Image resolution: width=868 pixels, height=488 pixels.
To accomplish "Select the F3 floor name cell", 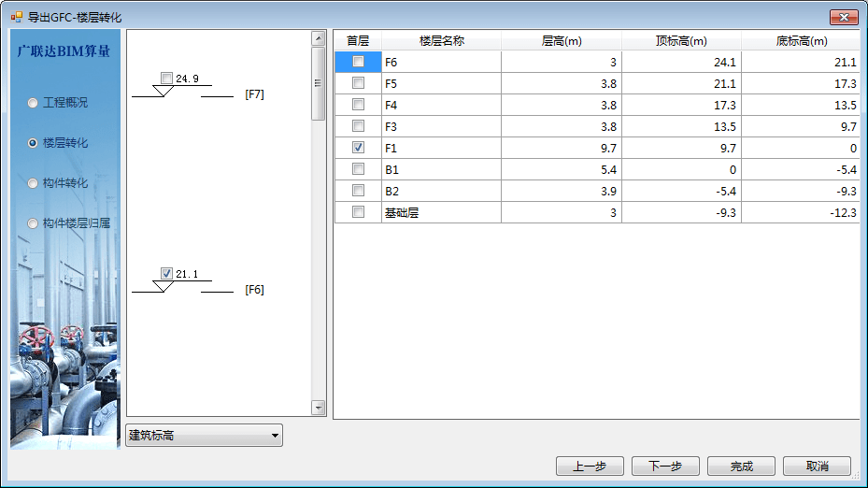I will point(441,127).
